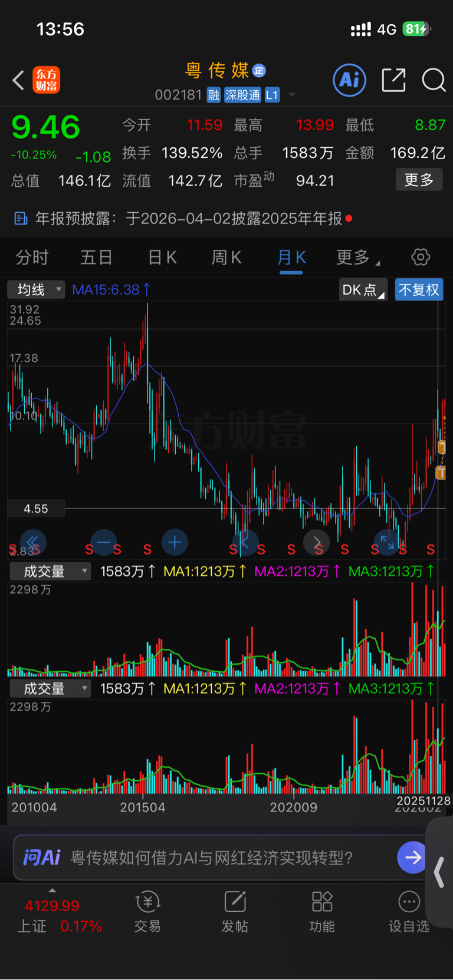Tap 市盈 94.21 value

pyautogui.click(x=316, y=180)
